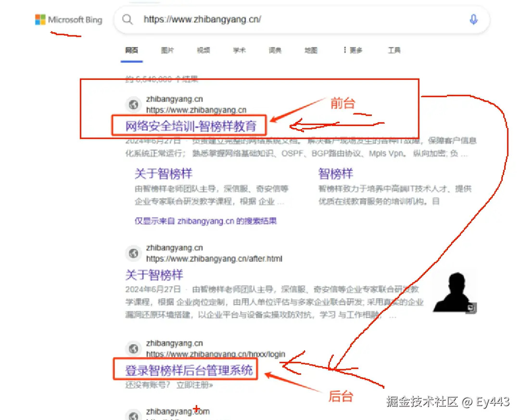Screen dimensions: 521x420
Task: Click globe favicon of first zhibangyang.cn result
Action: tap(134, 104)
